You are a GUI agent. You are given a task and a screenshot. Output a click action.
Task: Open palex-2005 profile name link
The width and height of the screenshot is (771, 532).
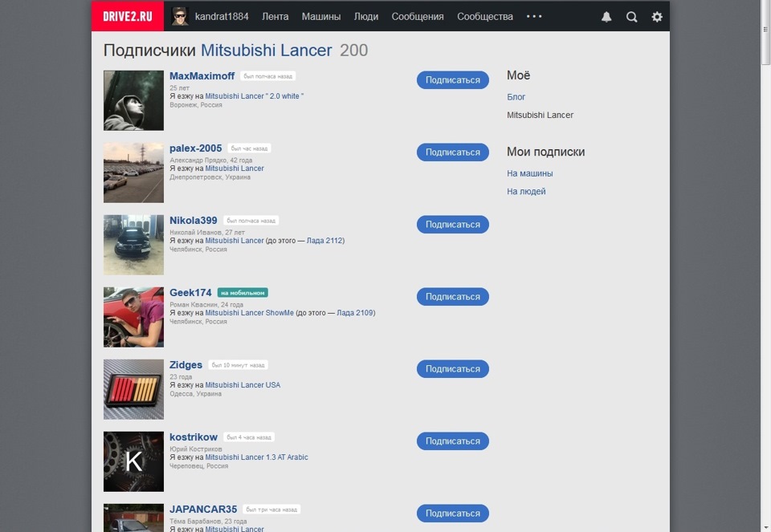point(196,148)
